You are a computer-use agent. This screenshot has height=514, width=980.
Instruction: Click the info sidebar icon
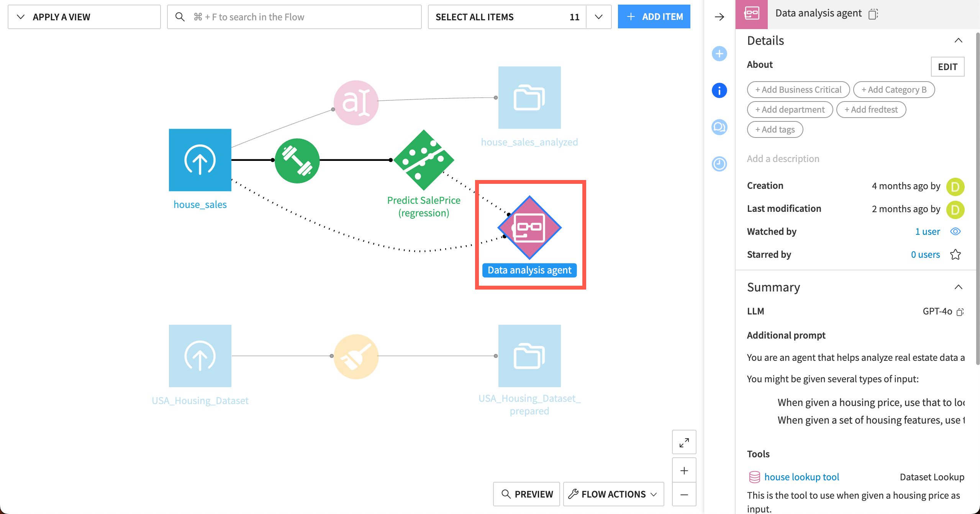click(719, 90)
